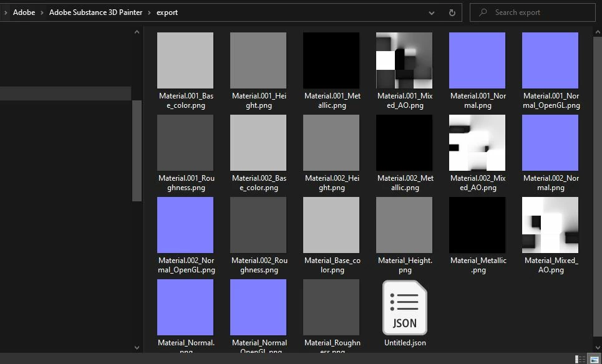Switch to large thumbnails view icon

pyautogui.click(x=595, y=359)
